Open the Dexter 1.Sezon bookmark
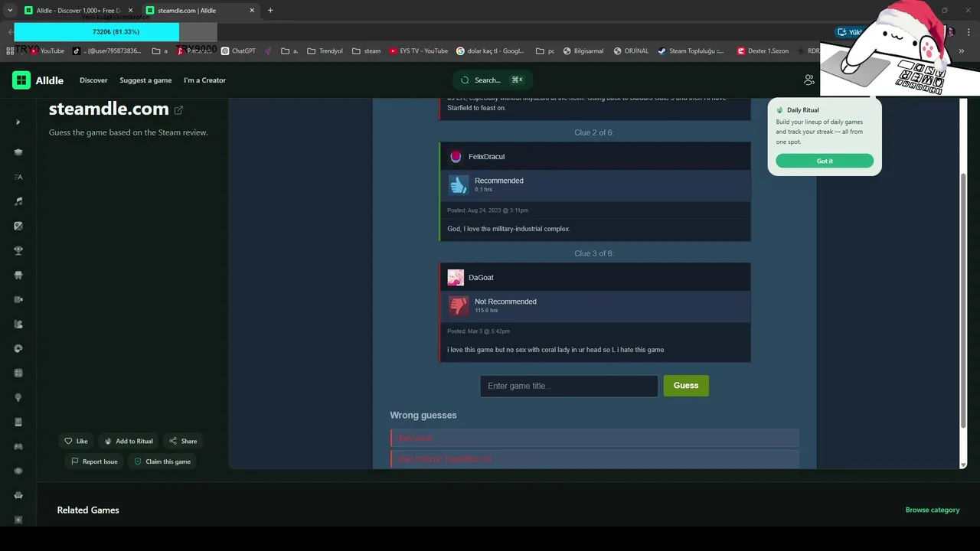This screenshot has width=980, height=551. (x=763, y=51)
